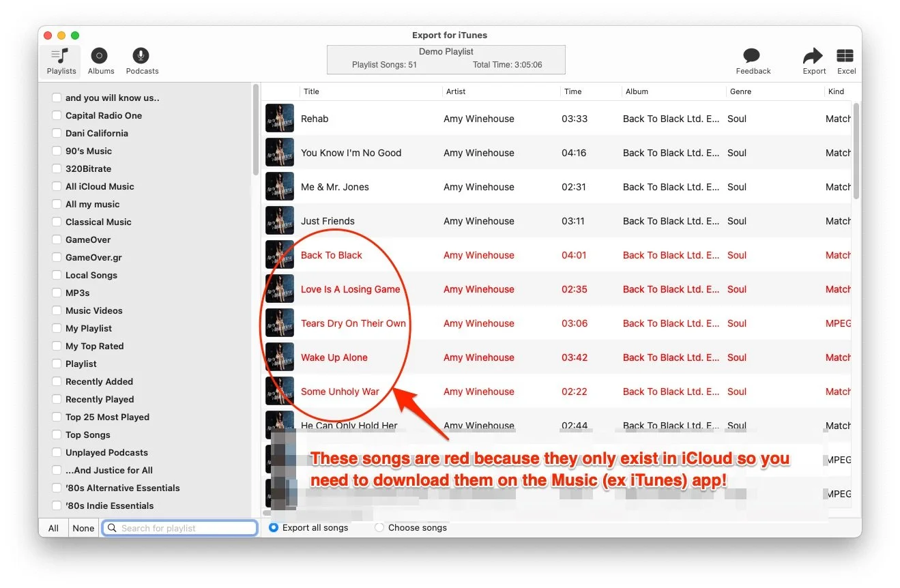The width and height of the screenshot is (900, 588).
Task: Tick the 'Capital Radio One' playlist checkbox
Action: (57, 115)
